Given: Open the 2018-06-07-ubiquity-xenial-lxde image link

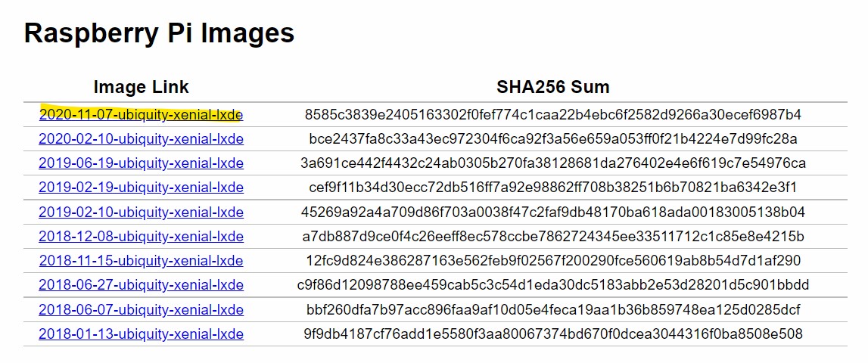Looking at the screenshot, I should tap(142, 309).
